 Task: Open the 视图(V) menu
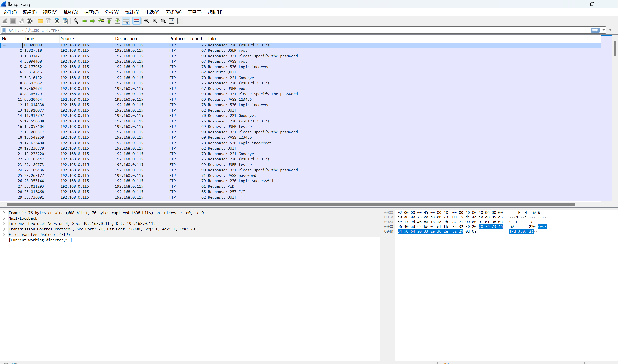coord(50,12)
